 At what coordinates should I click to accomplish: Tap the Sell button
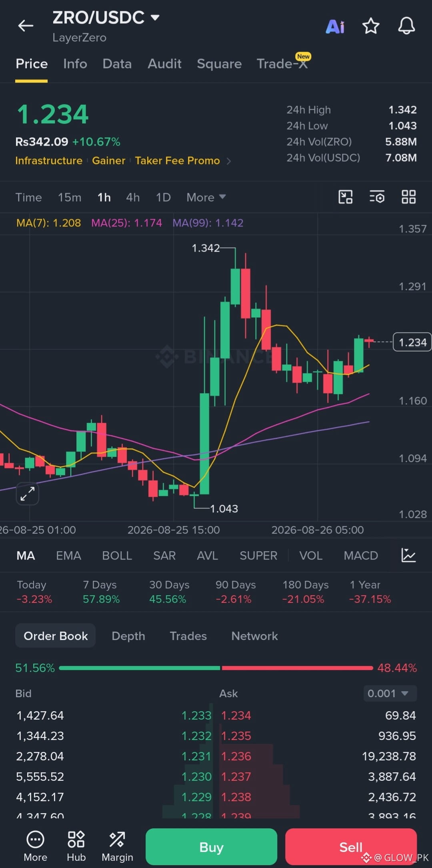click(351, 846)
